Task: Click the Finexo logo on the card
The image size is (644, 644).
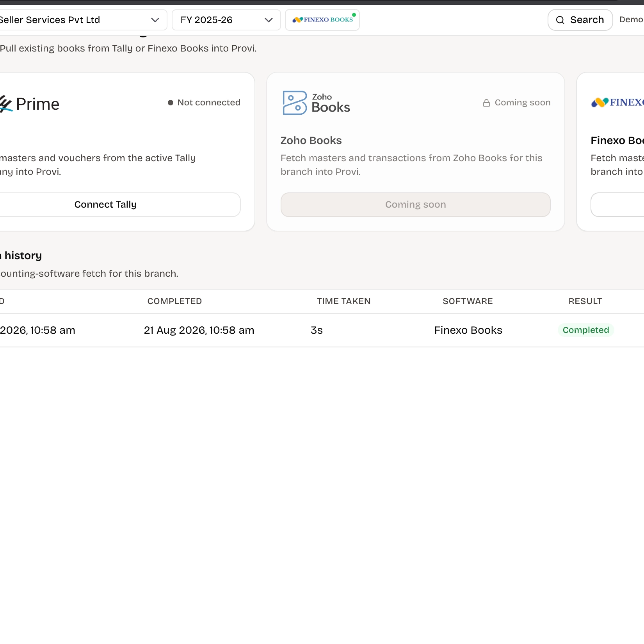Action: tap(617, 103)
